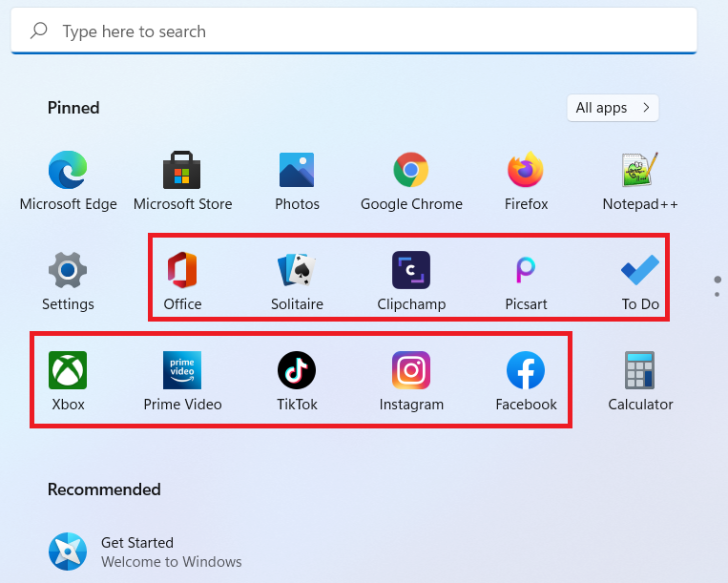Open the Photos app
Screen dimensions: 728x583
[x=297, y=180]
